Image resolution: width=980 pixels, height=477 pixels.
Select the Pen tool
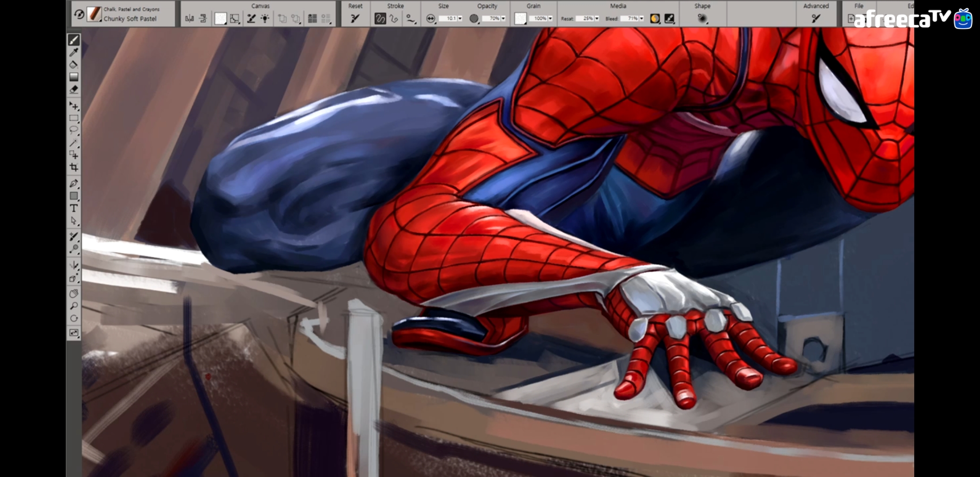74,184
